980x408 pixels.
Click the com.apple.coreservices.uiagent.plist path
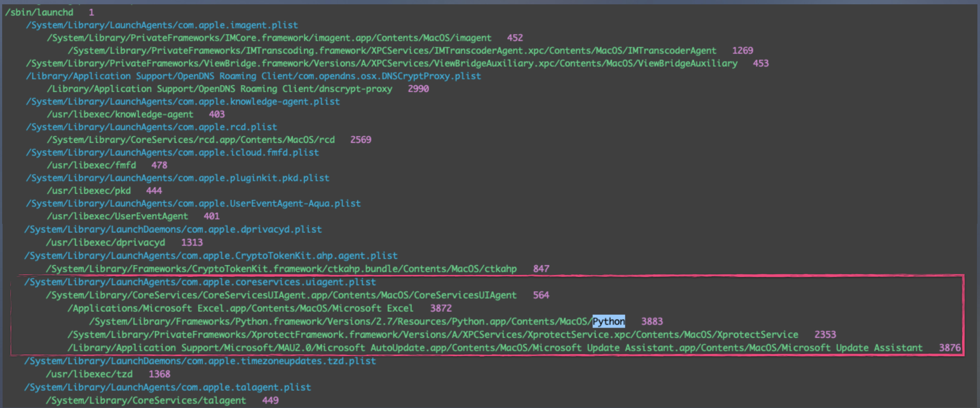(x=200, y=282)
